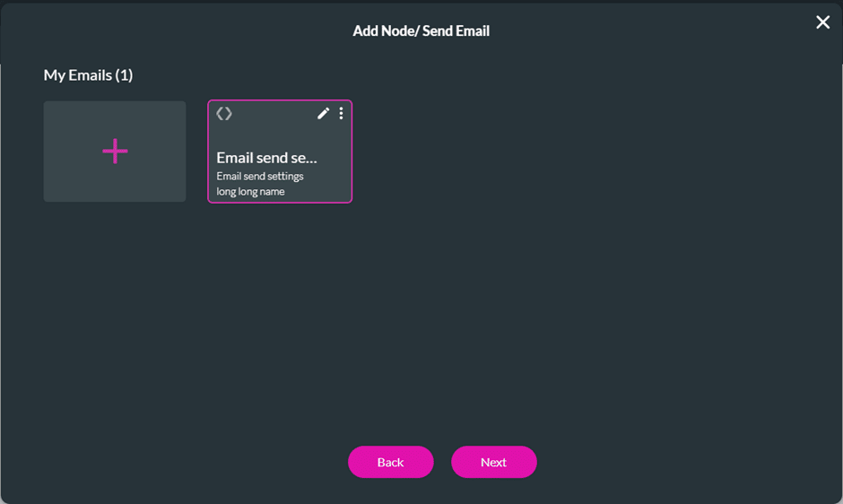The width and height of the screenshot is (843, 504).
Task: Click the white pencil icon beside the ellipsis
Action: pyautogui.click(x=324, y=113)
